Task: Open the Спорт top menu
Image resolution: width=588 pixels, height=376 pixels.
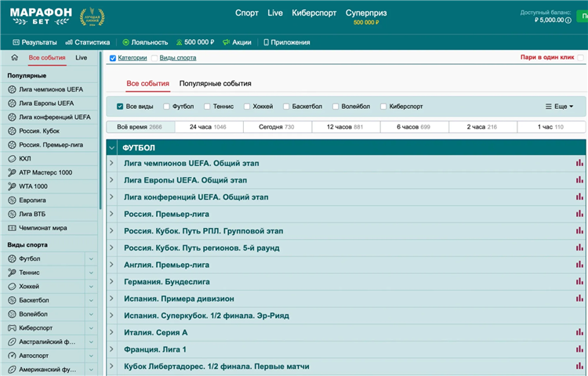Action: point(247,13)
